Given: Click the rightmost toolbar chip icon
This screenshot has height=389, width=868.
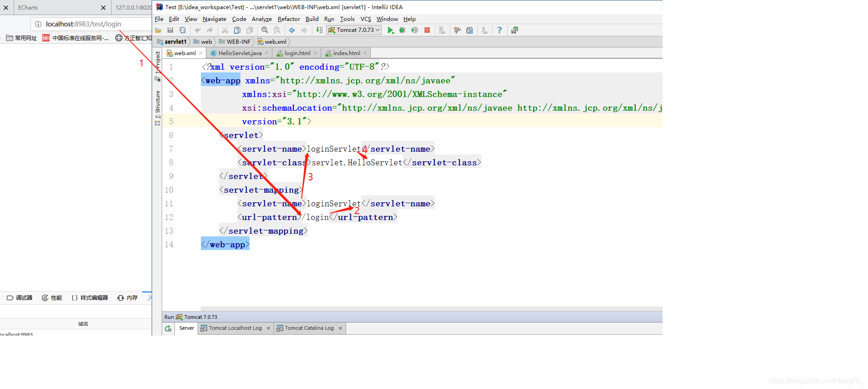Looking at the screenshot, I should click(515, 30).
